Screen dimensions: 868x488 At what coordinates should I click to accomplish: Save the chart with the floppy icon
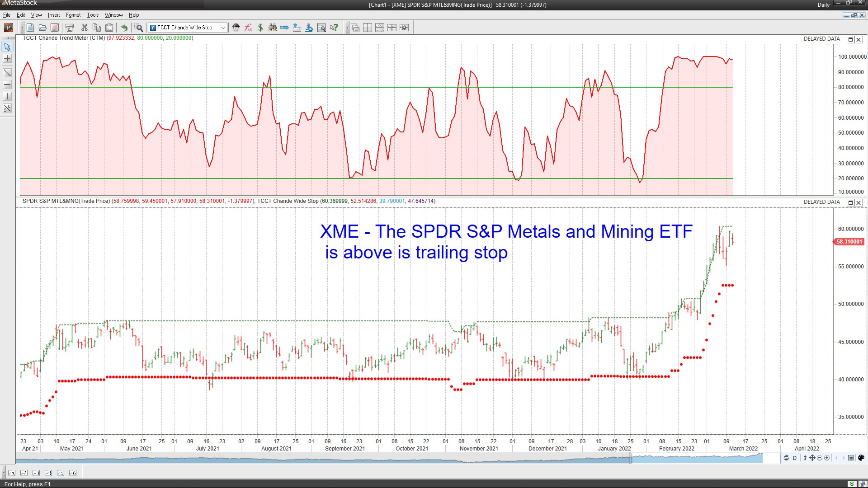click(55, 28)
